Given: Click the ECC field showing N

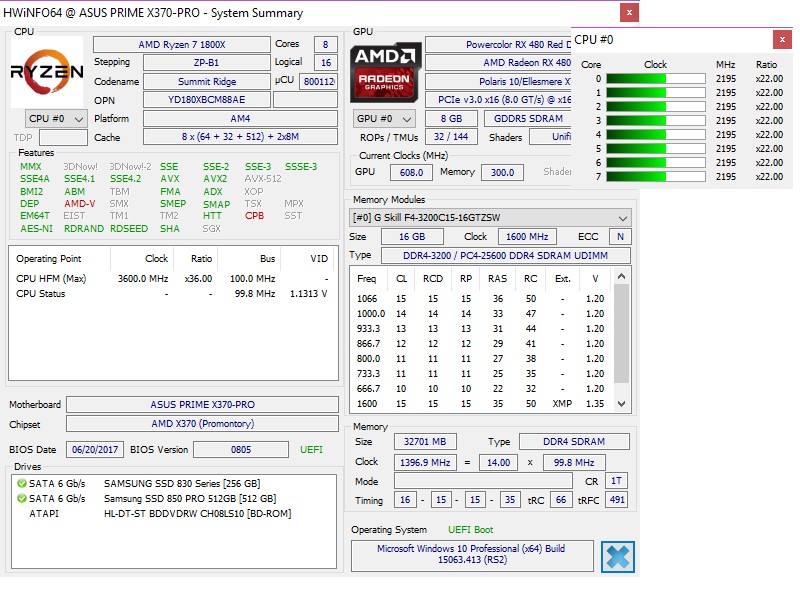Looking at the screenshot, I should [620, 237].
